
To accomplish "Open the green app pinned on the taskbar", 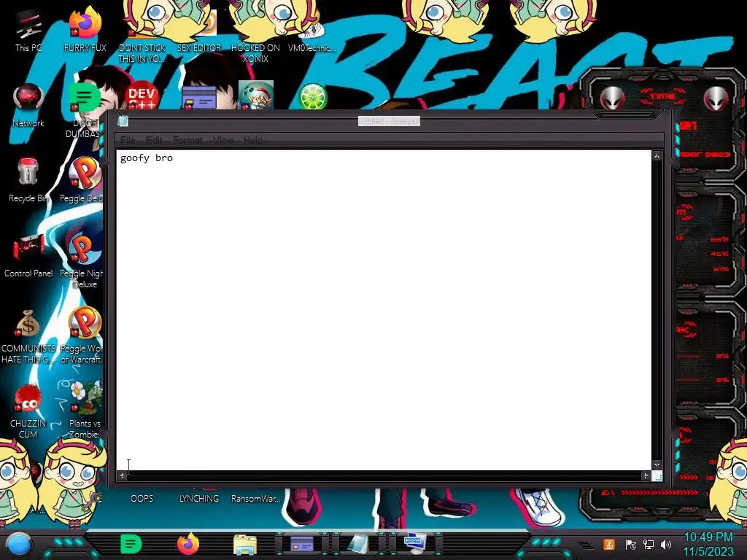I will (x=131, y=544).
